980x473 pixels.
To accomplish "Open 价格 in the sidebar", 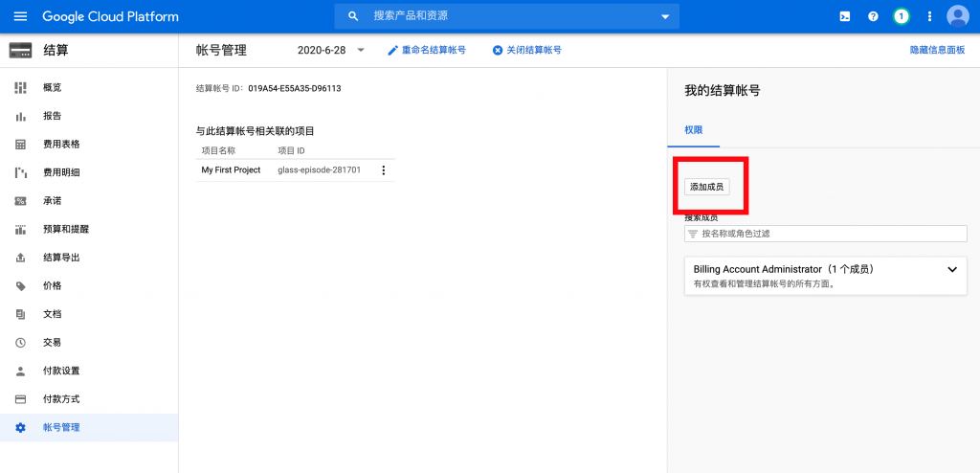I will (89, 286).
